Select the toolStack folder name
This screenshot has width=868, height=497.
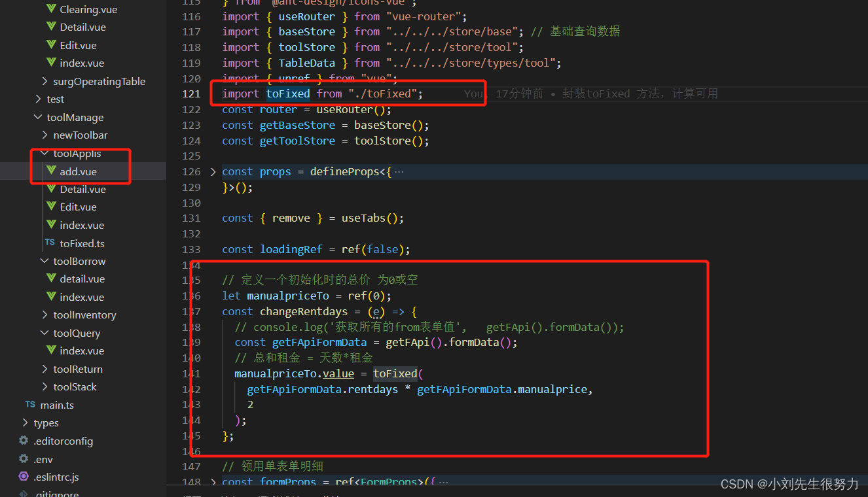pyautogui.click(x=75, y=386)
